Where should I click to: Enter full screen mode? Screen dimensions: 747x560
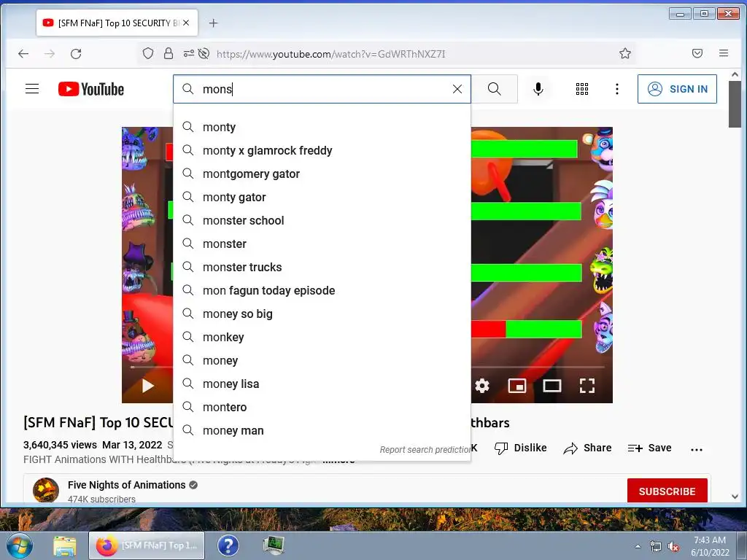pos(587,386)
